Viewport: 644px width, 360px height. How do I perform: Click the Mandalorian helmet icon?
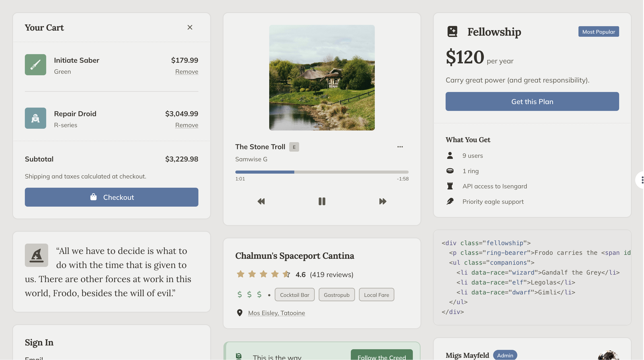(x=239, y=356)
